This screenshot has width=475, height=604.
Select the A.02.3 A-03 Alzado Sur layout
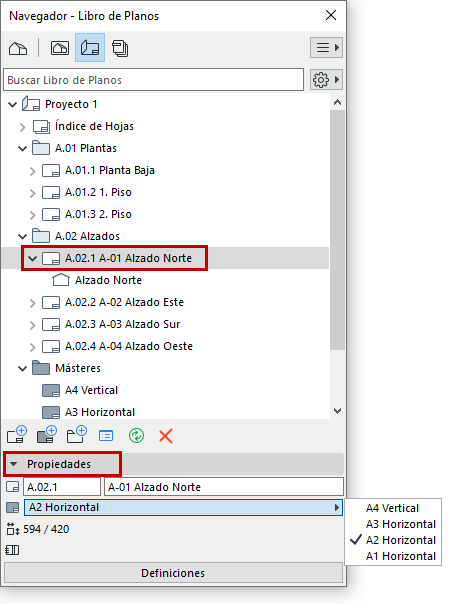click(123, 324)
